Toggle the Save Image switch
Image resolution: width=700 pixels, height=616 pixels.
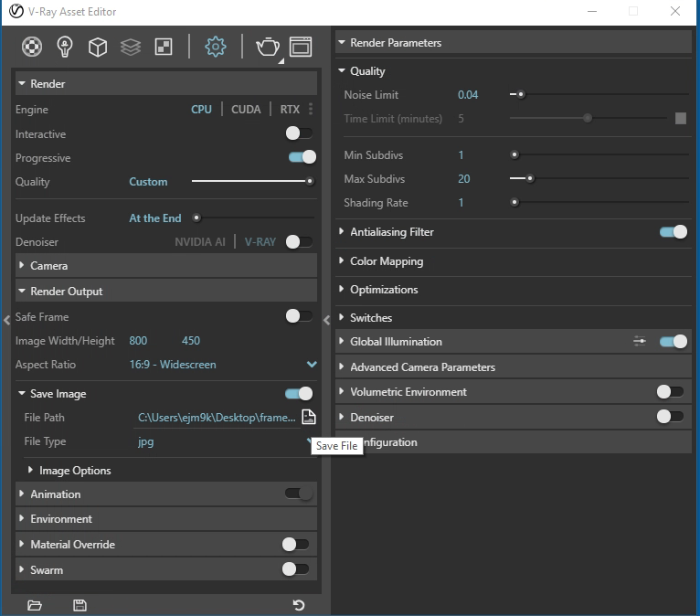299,393
